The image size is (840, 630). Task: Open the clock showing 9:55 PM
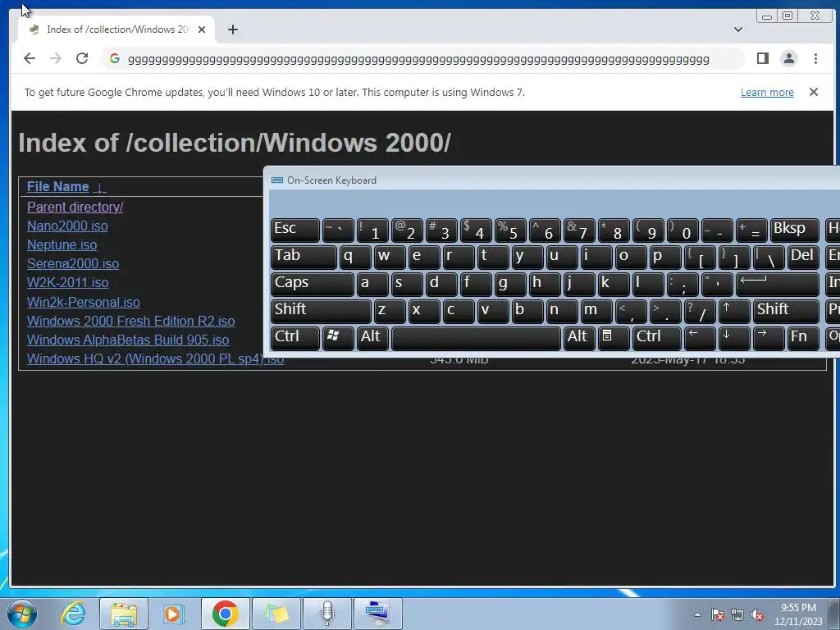coord(798,614)
